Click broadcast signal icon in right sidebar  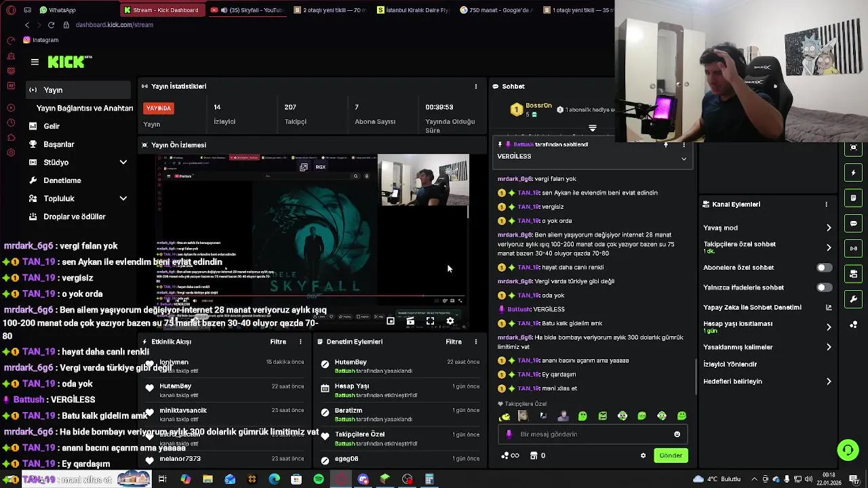(854, 249)
